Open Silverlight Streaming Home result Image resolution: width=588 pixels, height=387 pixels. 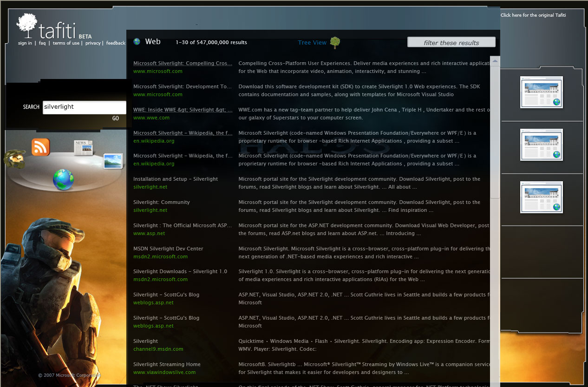pyautogui.click(x=167, y=365)
